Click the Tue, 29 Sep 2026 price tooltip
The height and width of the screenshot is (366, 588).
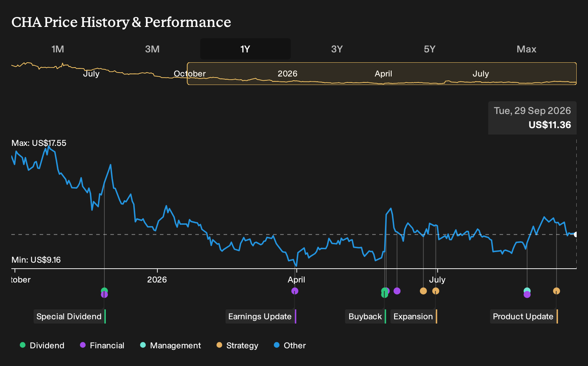[x=532, y=118]
